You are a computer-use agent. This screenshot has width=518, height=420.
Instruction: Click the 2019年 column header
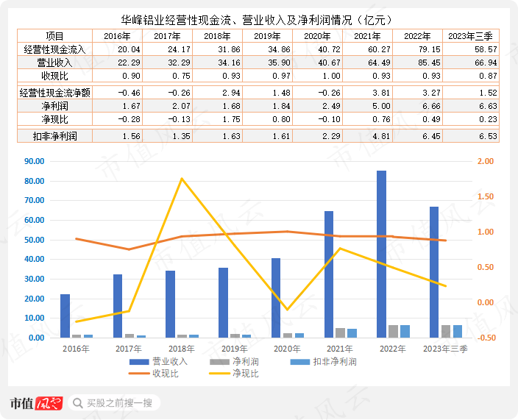(x=267, y=35)
